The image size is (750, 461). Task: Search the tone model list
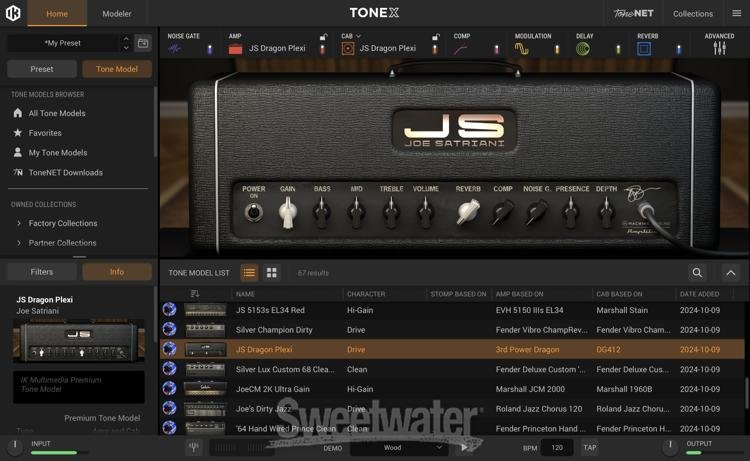(697, 273)
